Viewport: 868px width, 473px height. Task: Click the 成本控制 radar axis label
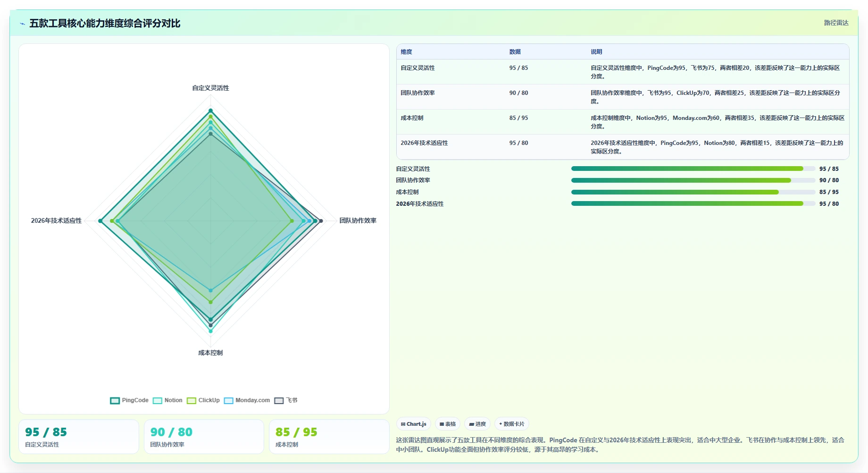(x=210, y=353)
